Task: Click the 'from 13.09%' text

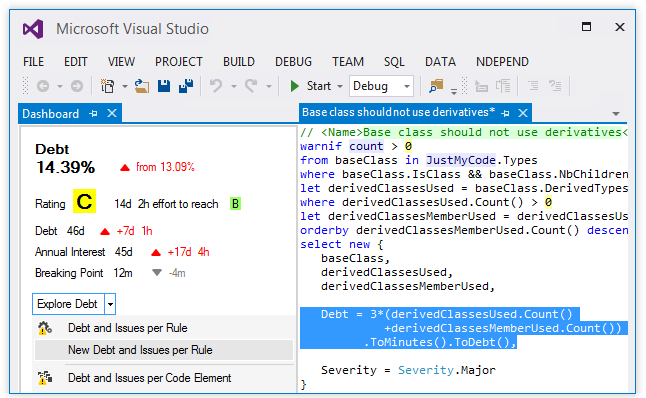Action: (165, 167)
